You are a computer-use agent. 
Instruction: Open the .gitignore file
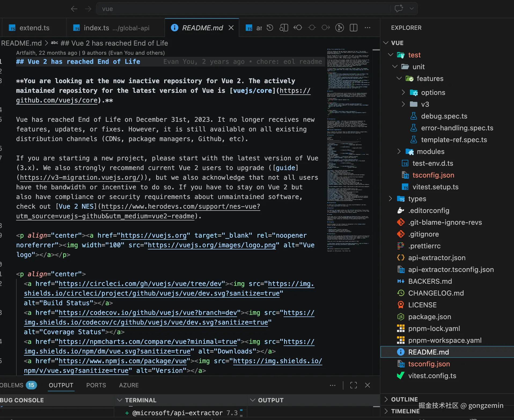tap(424, 234)
